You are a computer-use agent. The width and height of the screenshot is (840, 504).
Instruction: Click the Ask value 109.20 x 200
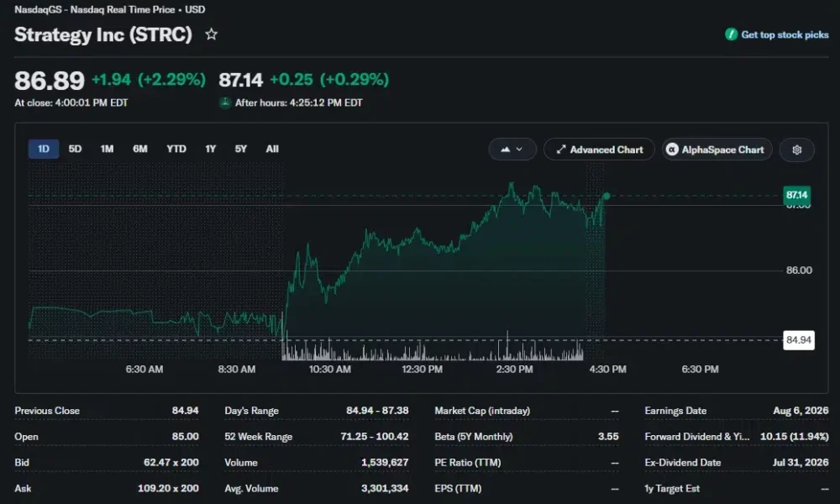(x=168, y=489)
